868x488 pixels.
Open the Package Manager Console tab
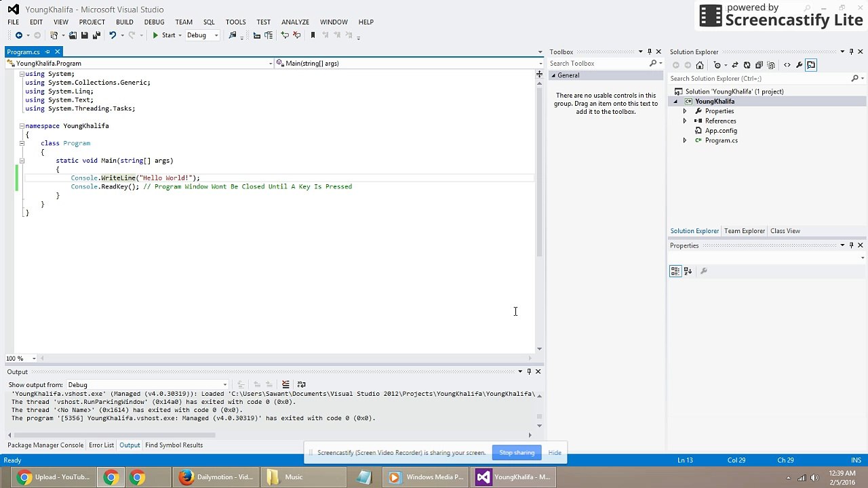pyautogui.click(x=45, y=445)
